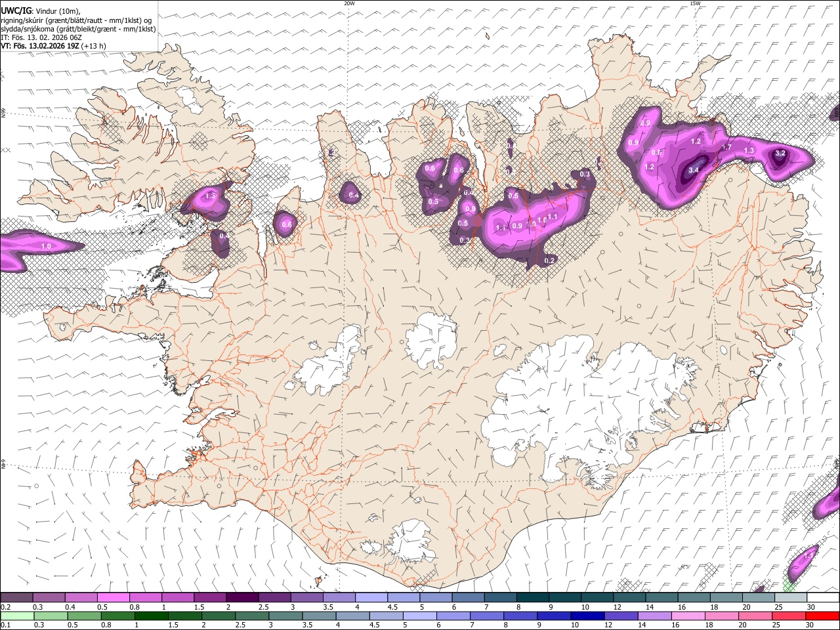The height and width of the screenshot is (630, 840).
Task: Select snow scale swatch between 25 and 30
Action: point(791,597)
